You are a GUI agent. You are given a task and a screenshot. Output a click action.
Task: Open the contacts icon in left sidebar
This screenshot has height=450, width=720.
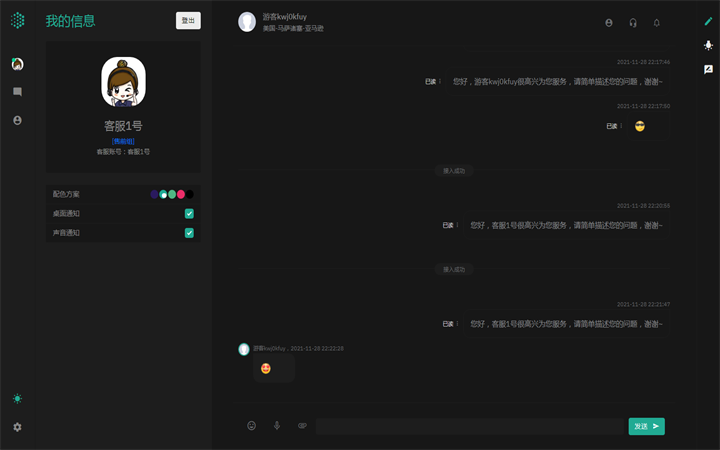17,120
